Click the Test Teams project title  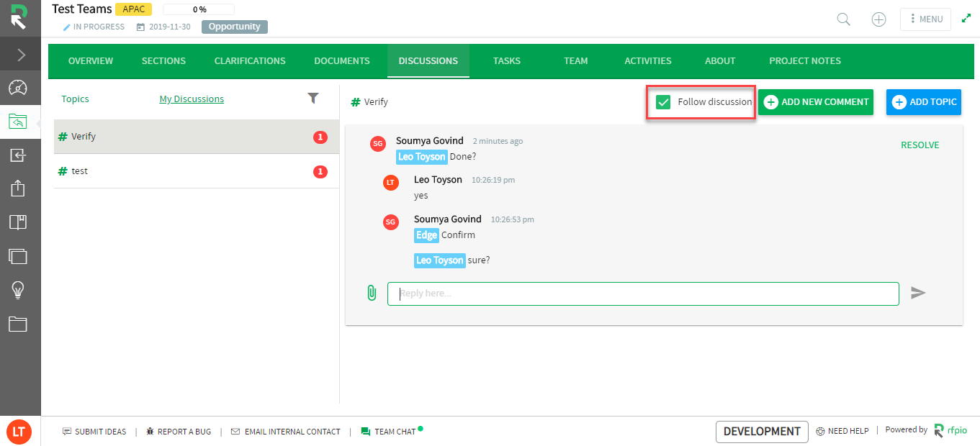[x=81, y=9]
